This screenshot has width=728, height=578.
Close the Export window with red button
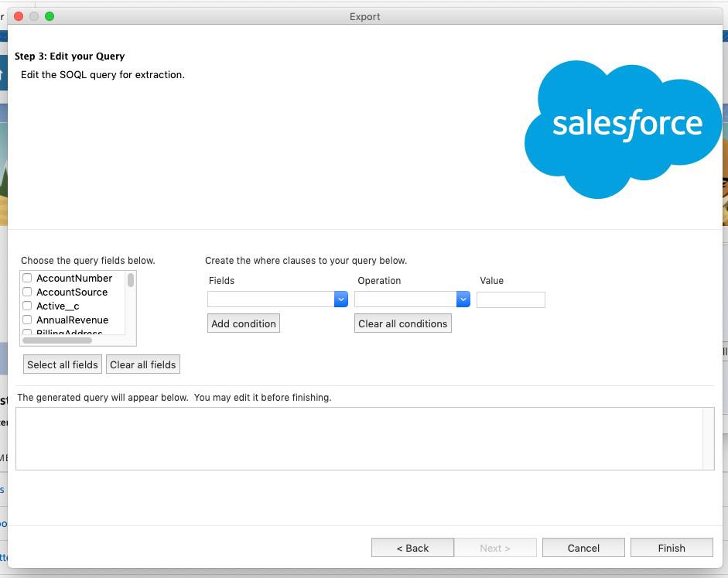19,16
